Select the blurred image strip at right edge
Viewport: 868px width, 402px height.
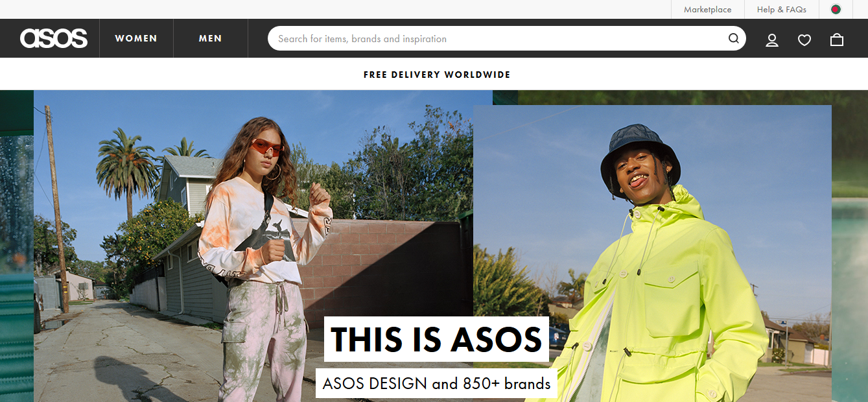[850, 246]
